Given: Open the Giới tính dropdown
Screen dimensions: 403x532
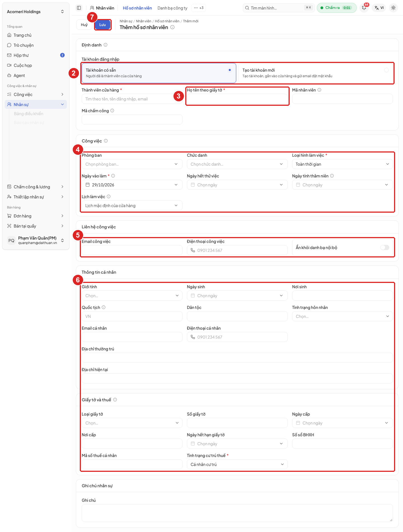Looking at the screenshot, I should coord(132,296).
